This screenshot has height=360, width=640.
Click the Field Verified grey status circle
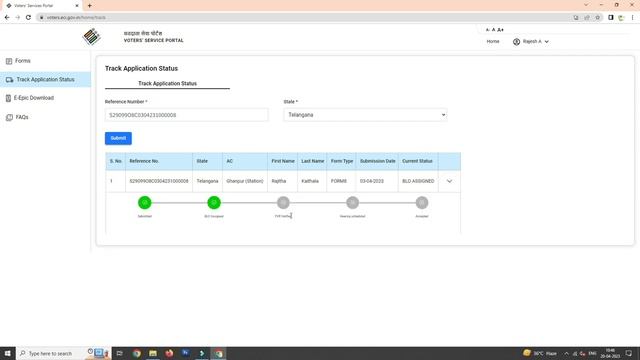[283, 202]
